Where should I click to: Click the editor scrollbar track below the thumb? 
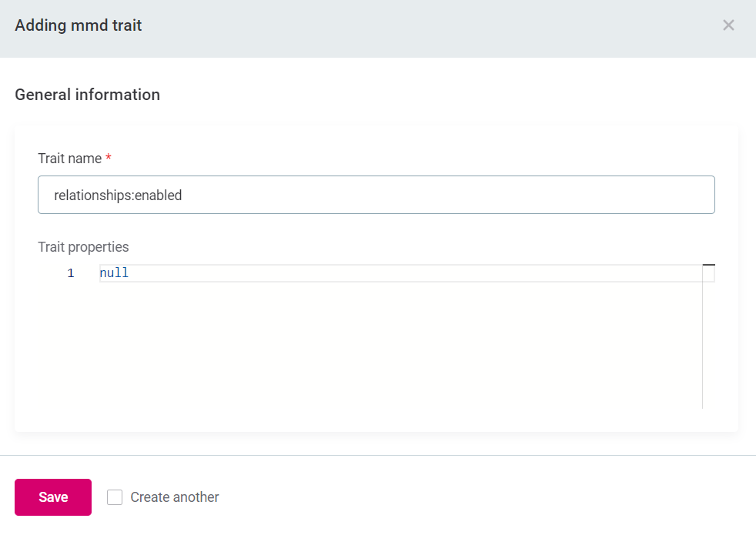click(708, 346)
